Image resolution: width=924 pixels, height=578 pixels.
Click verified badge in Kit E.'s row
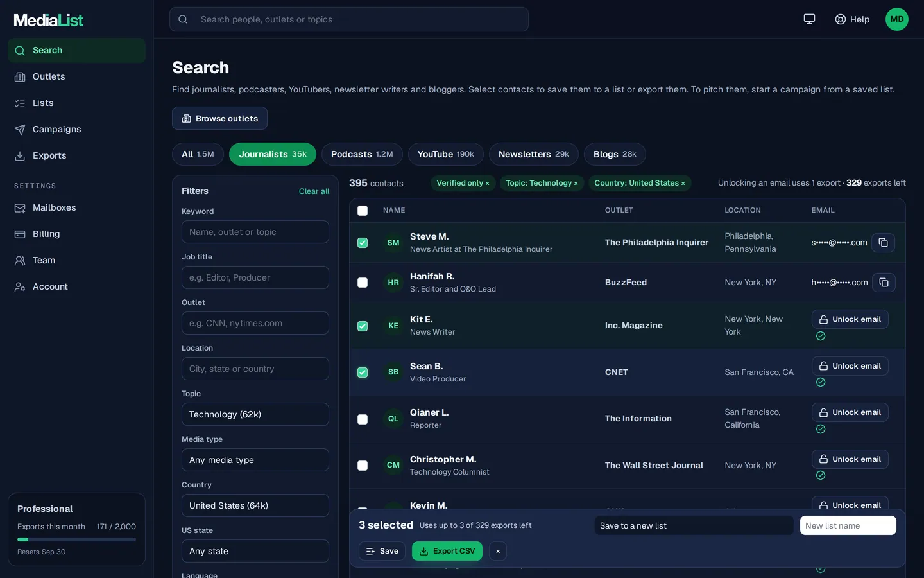point(821,336)
